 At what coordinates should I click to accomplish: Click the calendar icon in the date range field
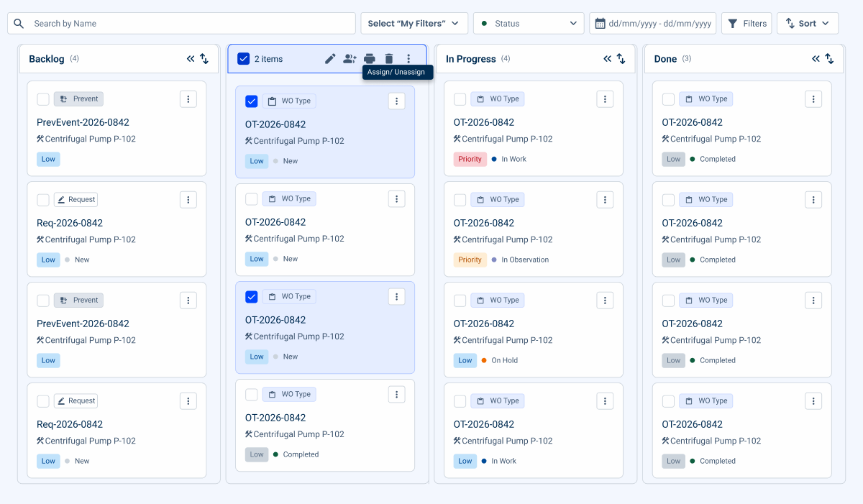600,24
